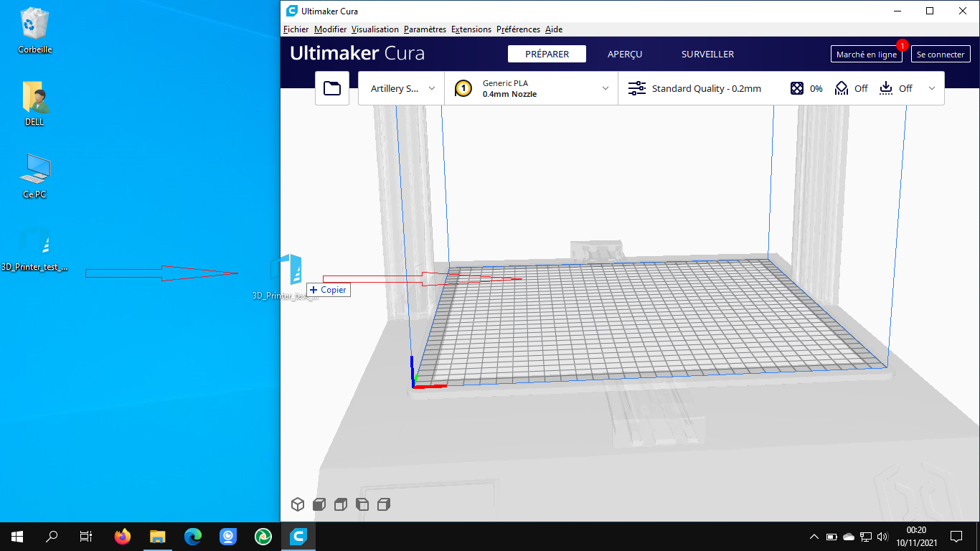
Task: Open the Paramètres menu
Action: [425, 29]
